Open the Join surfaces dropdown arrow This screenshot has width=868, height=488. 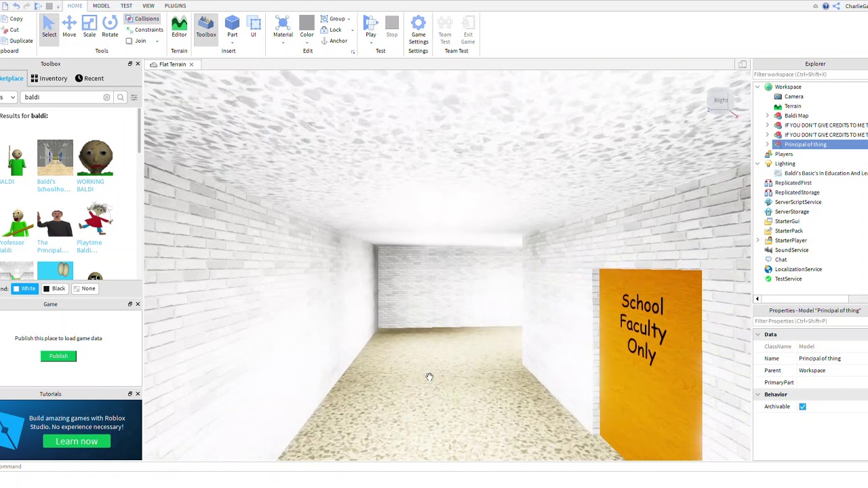pyautogui.click(x=157, y=41)
